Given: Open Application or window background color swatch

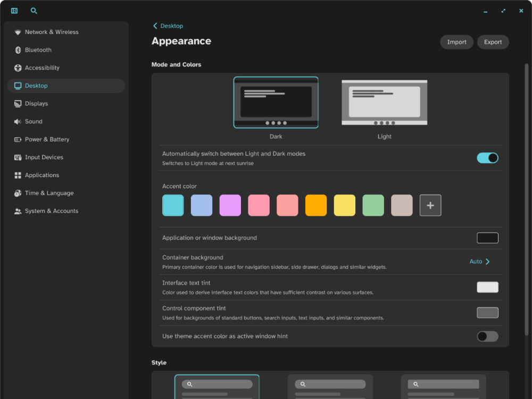Looking at the screenshot, I should coord(487,238).
